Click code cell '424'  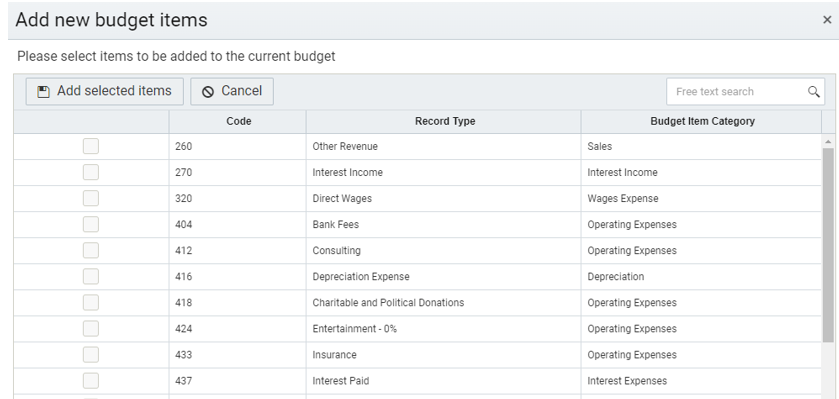[x=238, y=328]
